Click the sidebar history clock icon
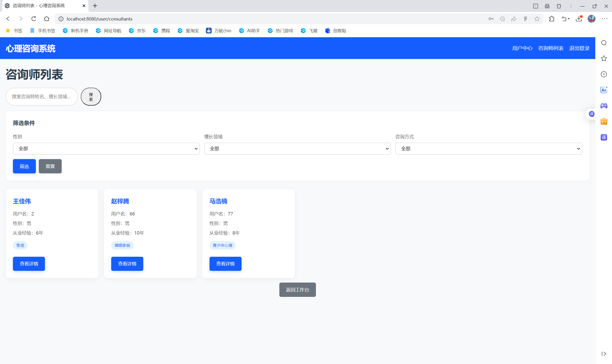 (604, 74)
